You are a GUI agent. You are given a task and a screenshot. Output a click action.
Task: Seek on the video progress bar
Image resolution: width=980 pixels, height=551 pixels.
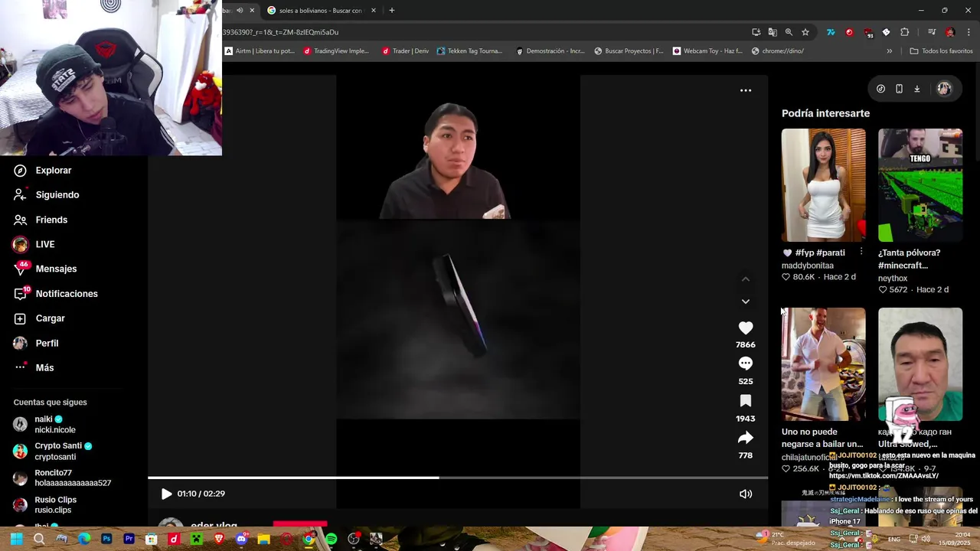pos(458,478)
